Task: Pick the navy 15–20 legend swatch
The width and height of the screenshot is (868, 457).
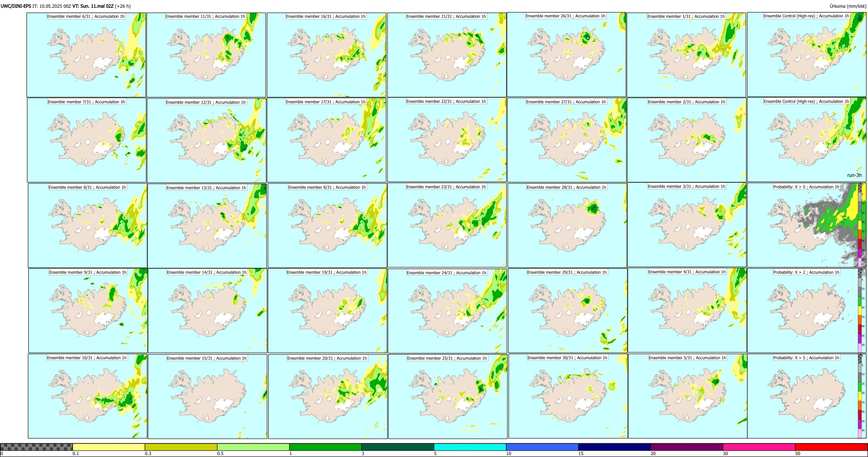Action: click(x=614, y=447)
